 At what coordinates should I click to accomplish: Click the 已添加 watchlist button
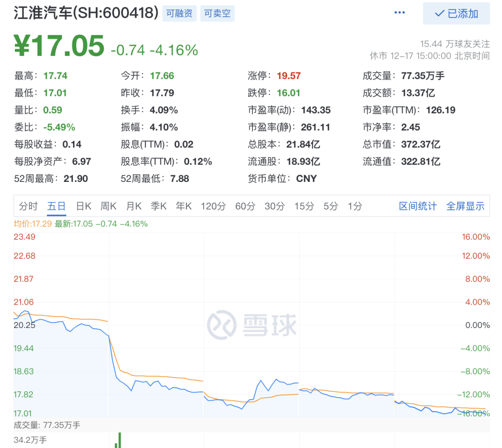(456, 13)
